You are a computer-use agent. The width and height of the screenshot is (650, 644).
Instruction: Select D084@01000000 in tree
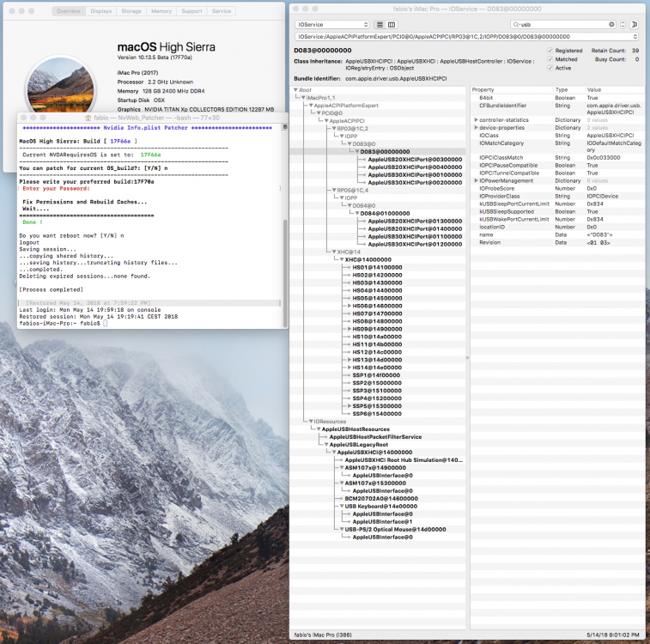pos(386,214)
